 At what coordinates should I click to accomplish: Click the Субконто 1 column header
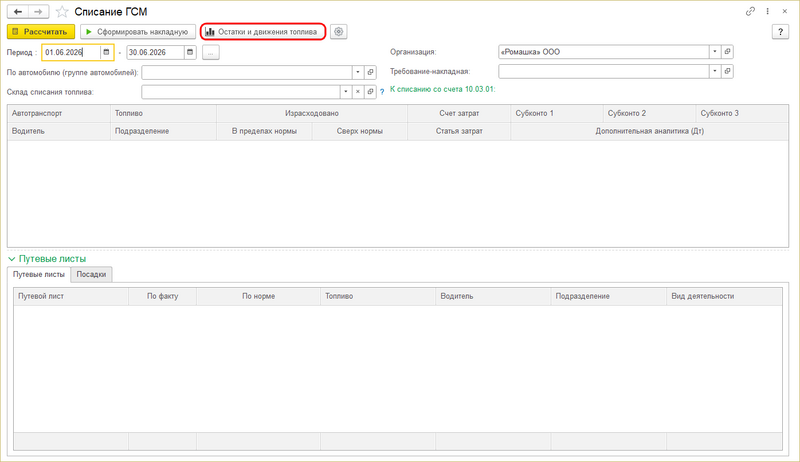pos(557,113)
